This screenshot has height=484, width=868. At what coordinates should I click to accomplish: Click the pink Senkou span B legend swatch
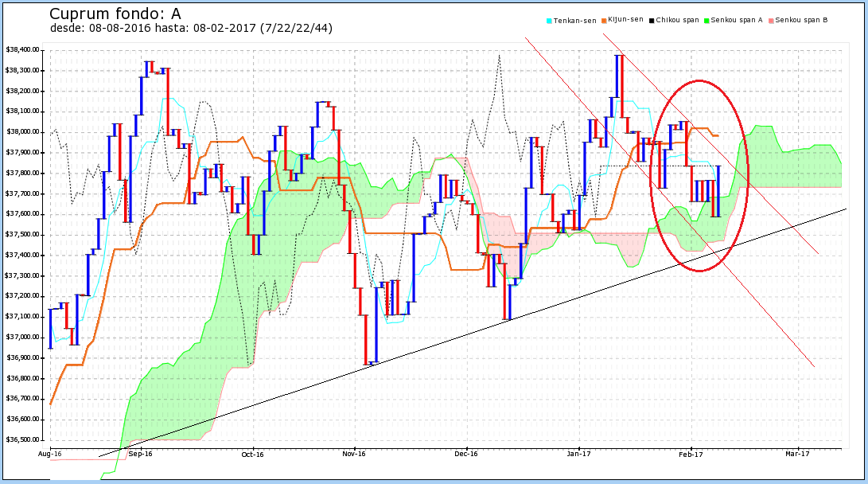coord(771,21)
